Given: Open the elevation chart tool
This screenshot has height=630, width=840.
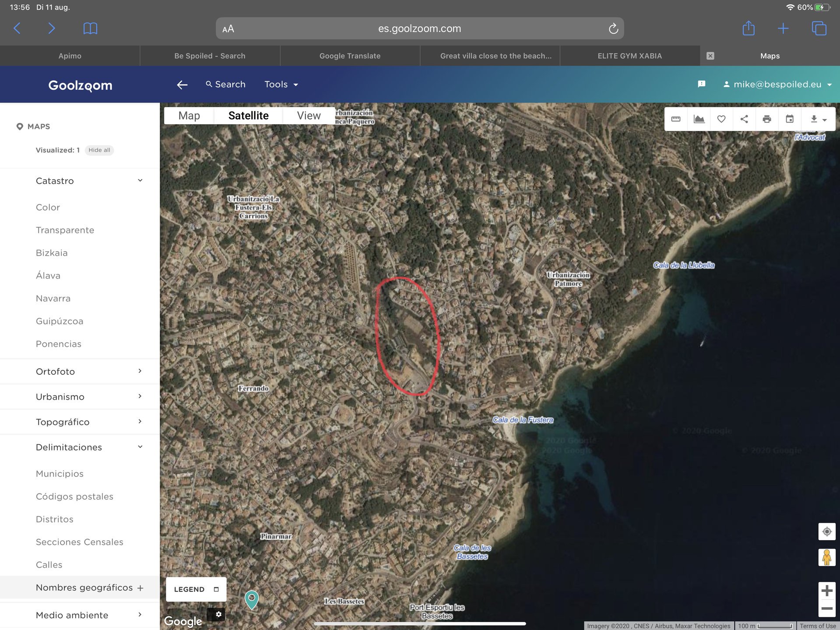Looking at the screenshot, I should (x=699, y=119).
